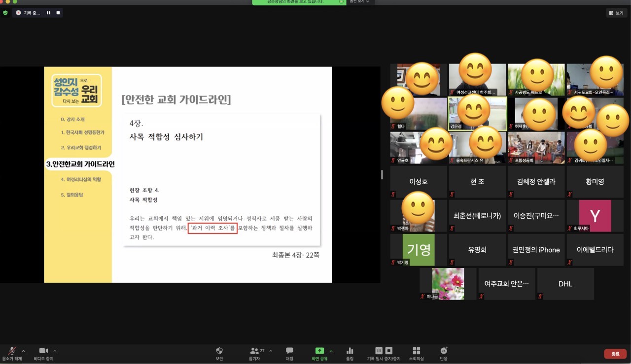Expand the share screen options arrow
The height and width of the screenshot is (364, 631).
pyautogui.click(x=331, y=351)
